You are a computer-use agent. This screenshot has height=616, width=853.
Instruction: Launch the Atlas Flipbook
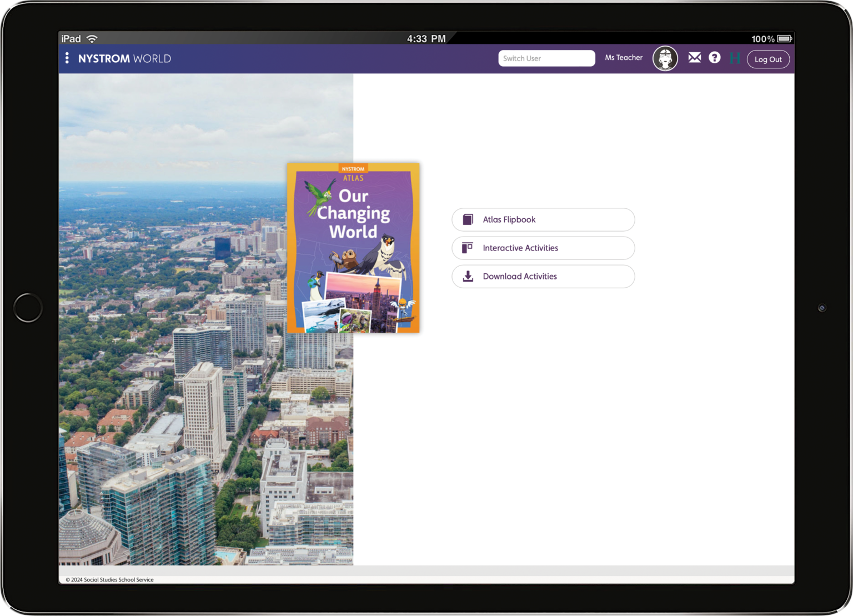[x=543, y=220]
